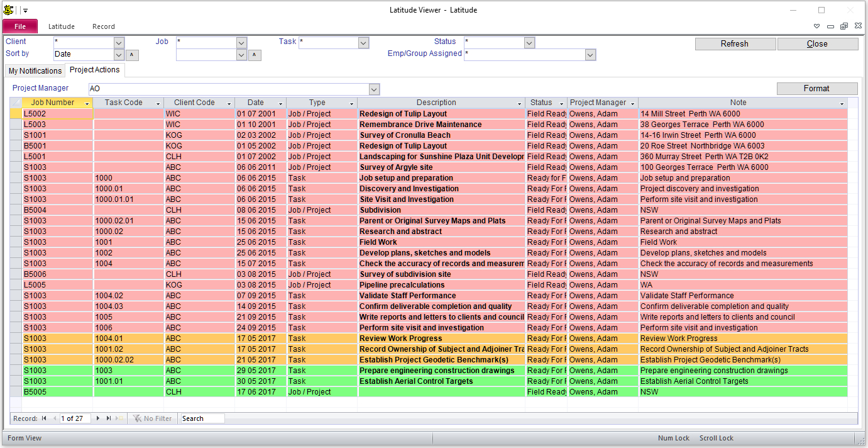Click the No Filter indicator

tap(152, 418)
